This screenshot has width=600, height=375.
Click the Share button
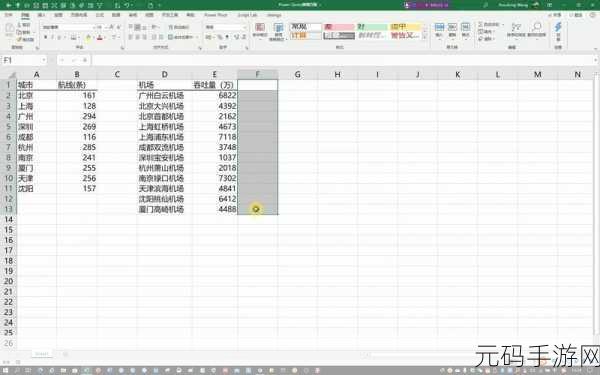[554, 15]
